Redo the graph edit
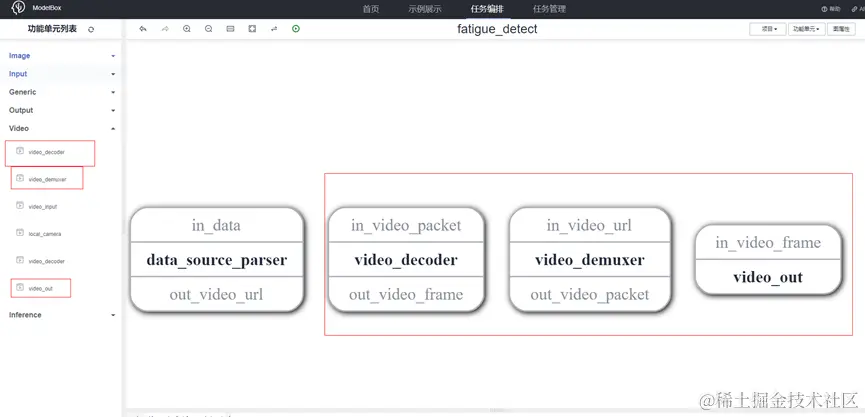 click(165, 29)
